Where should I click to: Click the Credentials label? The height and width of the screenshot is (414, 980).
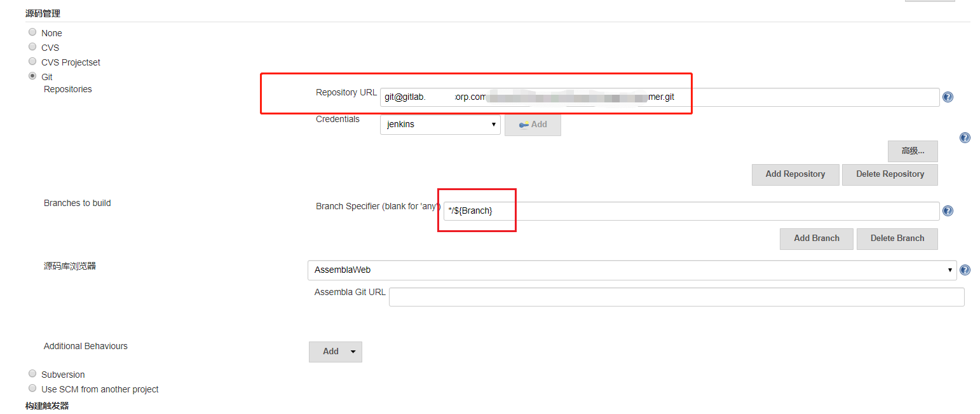click(x=337, y=120)
